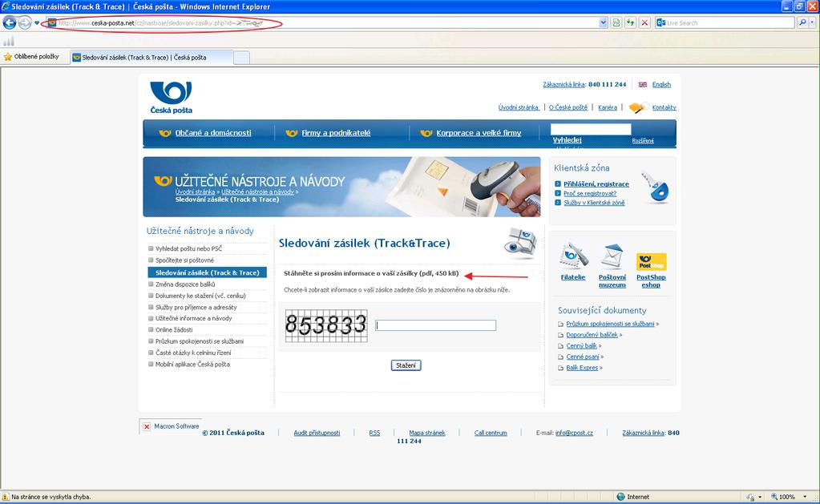Open the search provider dropdown arrow
This screenshot has width=820, height=504.
tap(812, 22)
